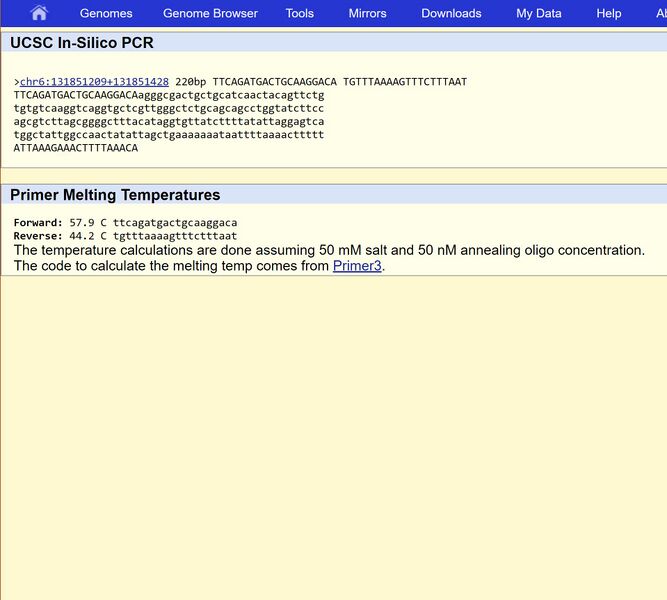Open the My Data menu
667x600 pixels.
(538, 13)
